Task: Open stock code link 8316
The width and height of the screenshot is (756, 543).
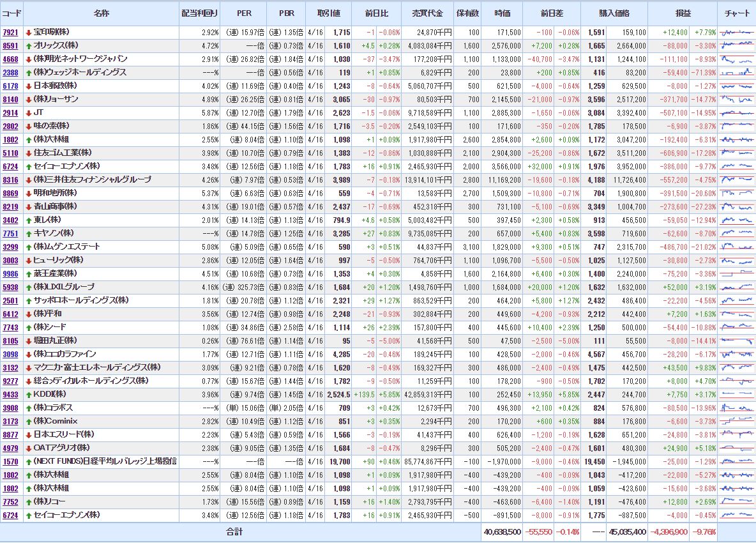Action: [x=11, y=180]
